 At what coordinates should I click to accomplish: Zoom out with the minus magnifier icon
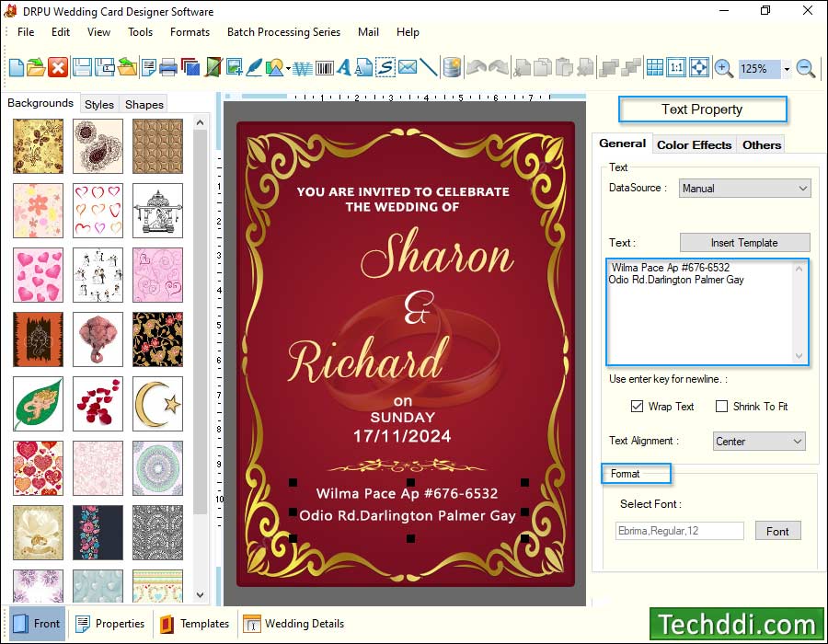(806, 69)
